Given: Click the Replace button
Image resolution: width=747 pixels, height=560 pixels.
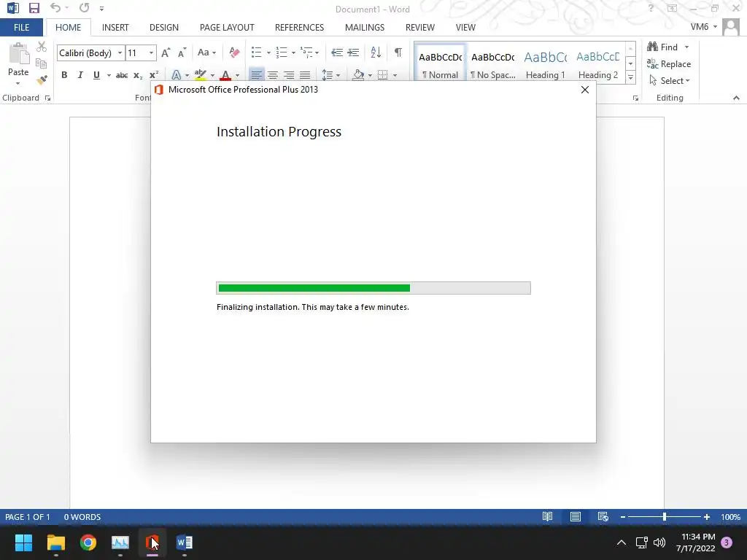Looking at the screenshot, I should tap(669, 64).
